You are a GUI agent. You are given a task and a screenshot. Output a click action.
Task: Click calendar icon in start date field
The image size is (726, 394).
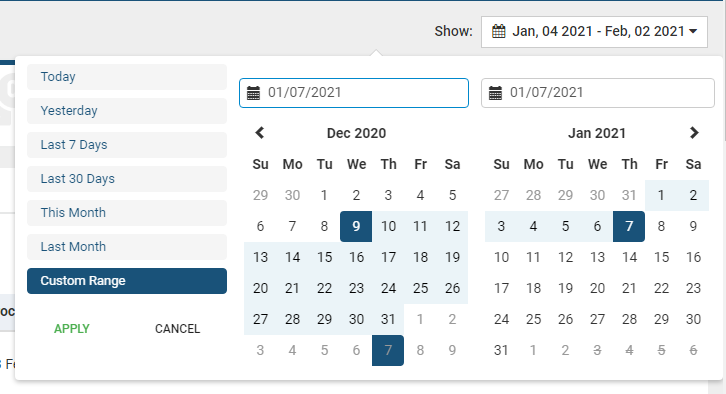tap(253, 93)
